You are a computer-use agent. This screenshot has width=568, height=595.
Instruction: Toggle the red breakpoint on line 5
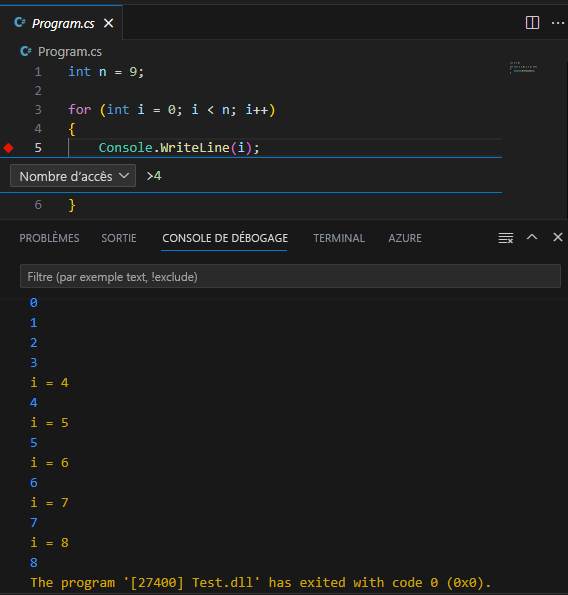point(8,148)
